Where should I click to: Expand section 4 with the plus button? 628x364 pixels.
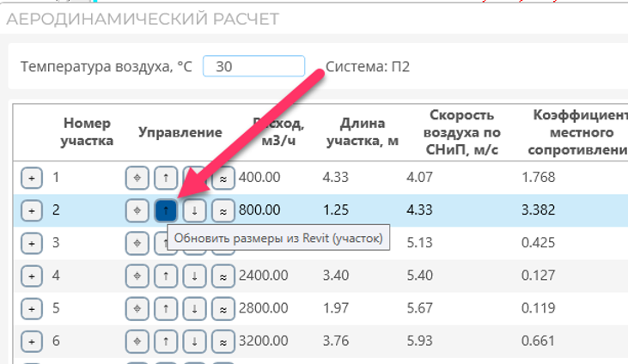32,276
